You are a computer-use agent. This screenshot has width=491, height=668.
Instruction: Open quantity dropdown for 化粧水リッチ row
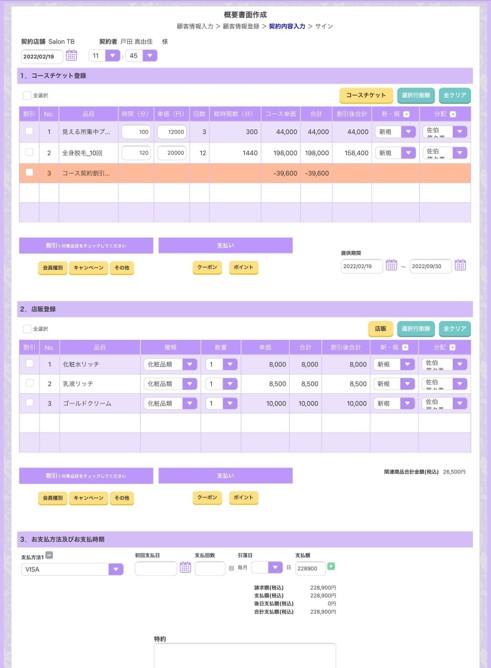230,364
